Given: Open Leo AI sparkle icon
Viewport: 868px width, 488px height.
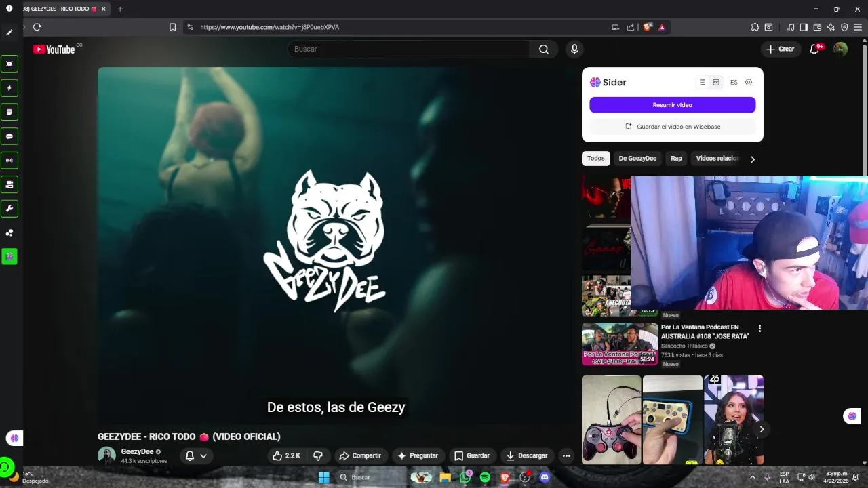Looking at the screenshot, I should [x=831, y=27].
